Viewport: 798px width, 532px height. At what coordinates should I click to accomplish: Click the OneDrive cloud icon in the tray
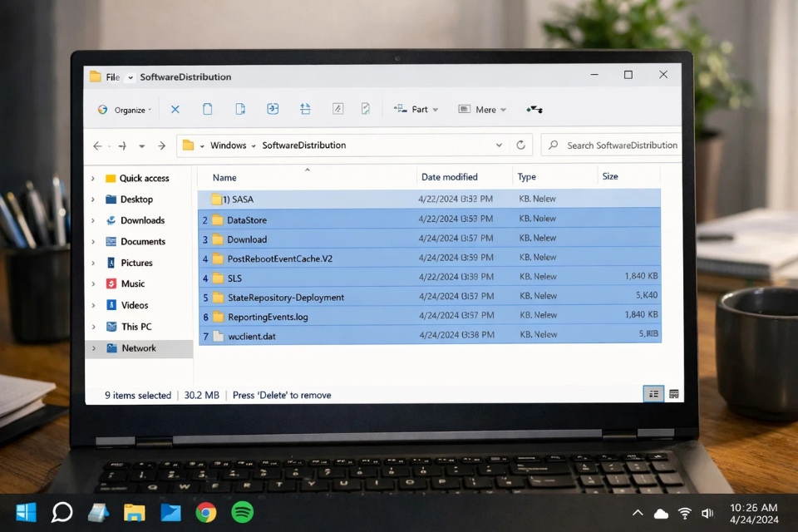click(661, 513)
